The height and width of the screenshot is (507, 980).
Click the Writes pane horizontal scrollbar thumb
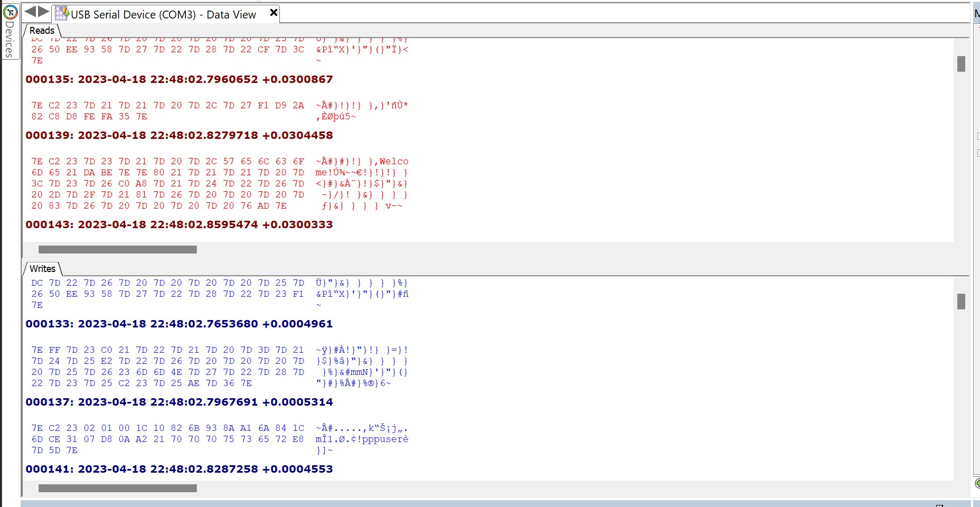(117, 489)
